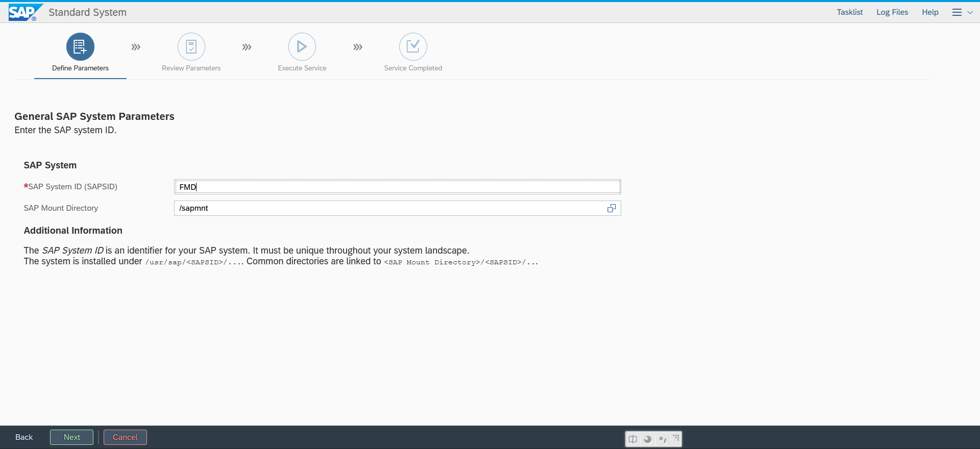Screen dimensions: 980x449
Task: Click the 'Enter the SAP system ID.' text
Action: click(x=65, y=130)
